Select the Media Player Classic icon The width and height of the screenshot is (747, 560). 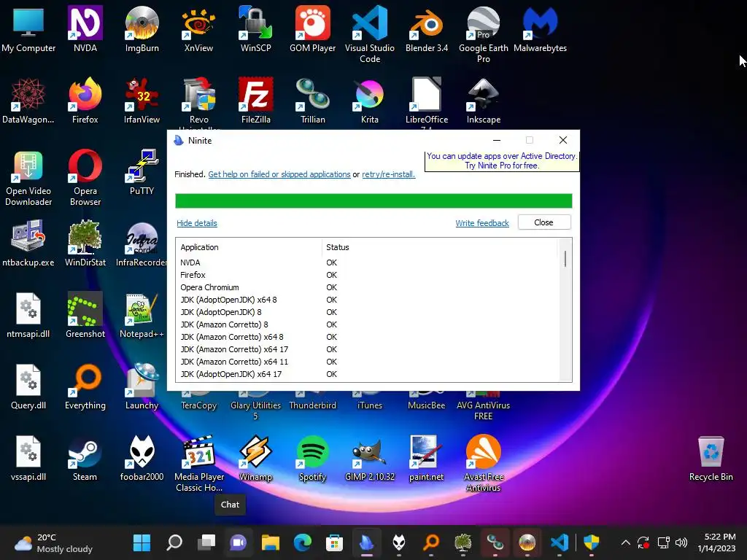[x=198, y=463]
